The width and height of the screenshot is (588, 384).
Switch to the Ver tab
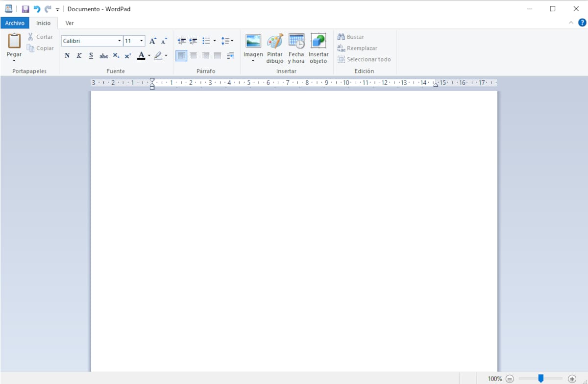[70, 23]
